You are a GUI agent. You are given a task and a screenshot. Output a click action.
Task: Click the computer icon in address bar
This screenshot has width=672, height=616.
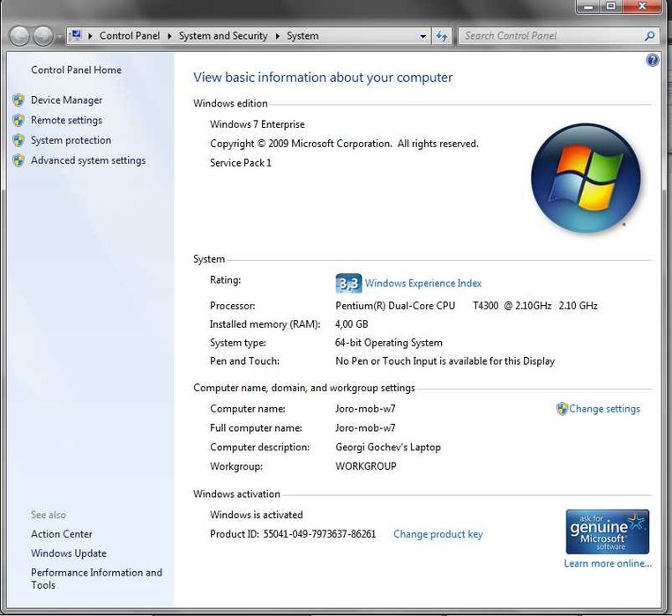(x=76, y=35)
